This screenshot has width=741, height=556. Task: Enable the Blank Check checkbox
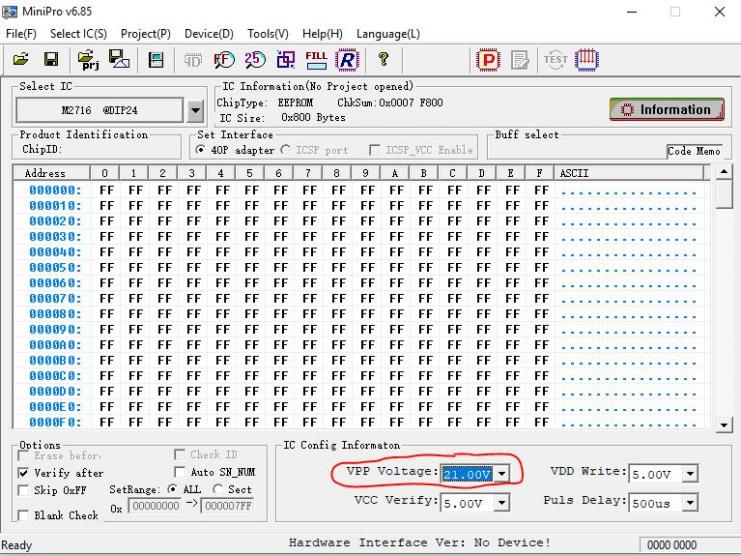pos(24,516)
